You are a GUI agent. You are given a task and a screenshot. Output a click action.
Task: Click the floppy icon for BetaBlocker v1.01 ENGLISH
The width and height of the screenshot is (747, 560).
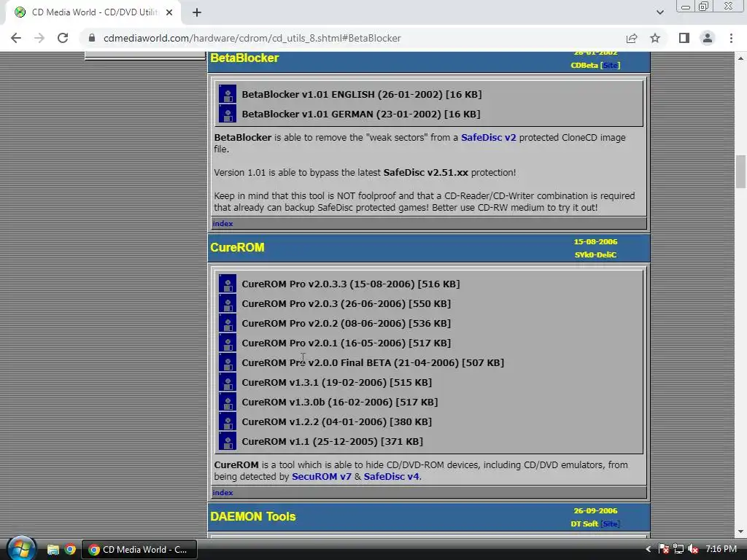click(x=228, y=94)
